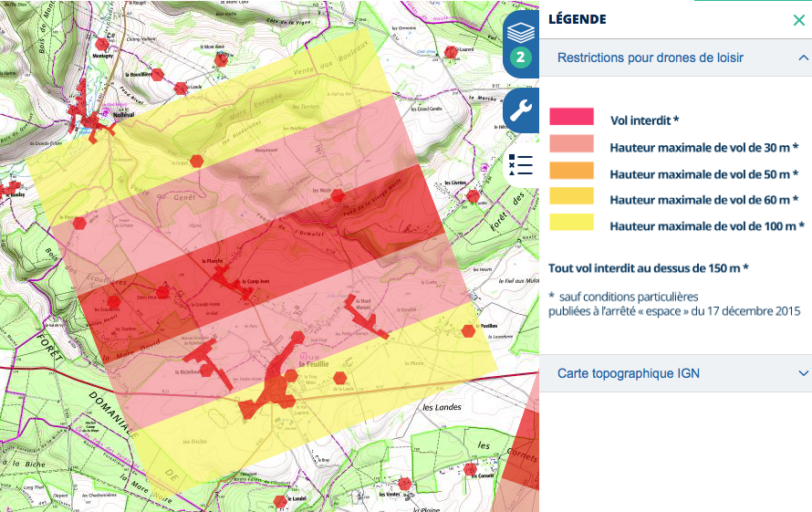Open the layers stack icon
The image size is (812, 512).
(521, 33)
